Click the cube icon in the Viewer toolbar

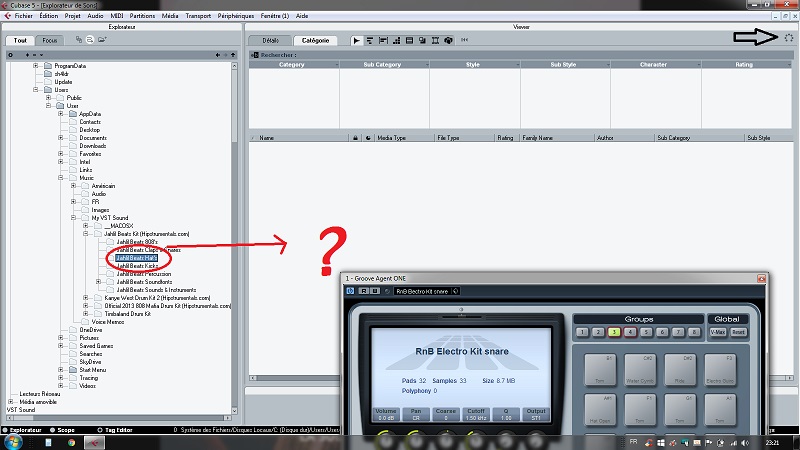point(450,40)
